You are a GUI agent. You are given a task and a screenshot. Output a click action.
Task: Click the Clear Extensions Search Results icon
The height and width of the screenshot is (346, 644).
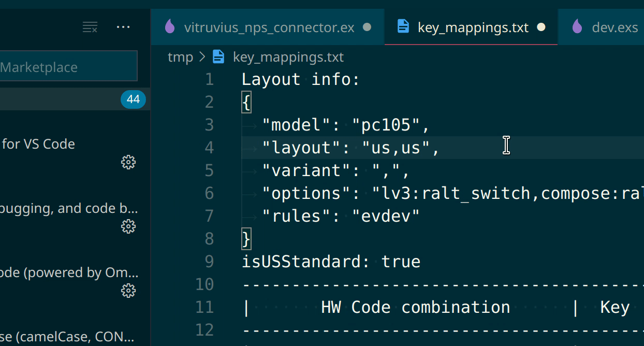click(90, 27)
